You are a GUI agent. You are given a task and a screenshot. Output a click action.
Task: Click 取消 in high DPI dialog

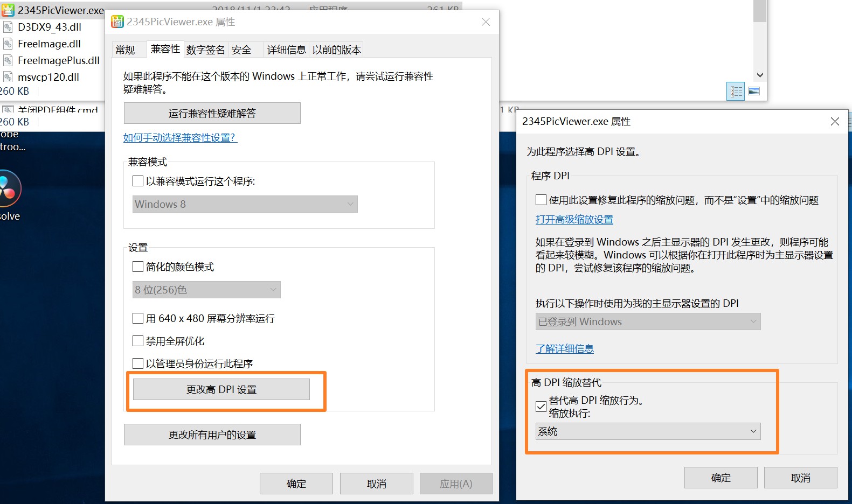pyautogui.click(x=801, y=478)
